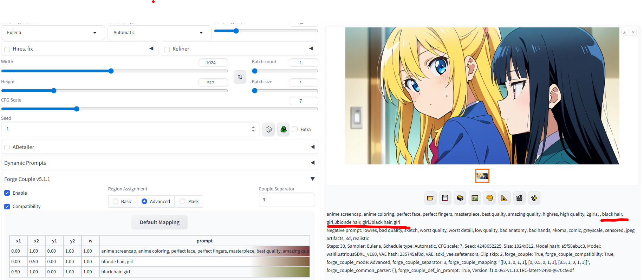Screen dimensions: 644x280
Task: Click x2 cell 0.50 in blonde hair row
Action: coord(37,261)
